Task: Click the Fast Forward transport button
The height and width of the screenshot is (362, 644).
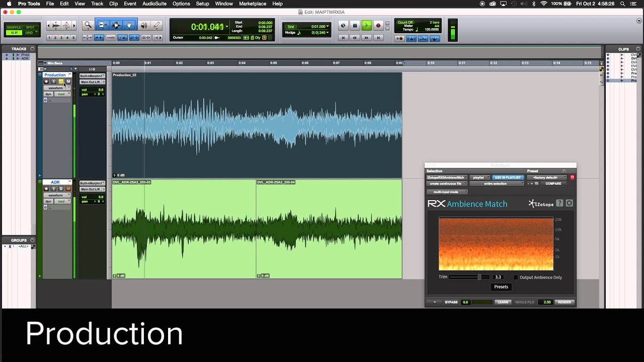Action: click(x=366, y=38)
